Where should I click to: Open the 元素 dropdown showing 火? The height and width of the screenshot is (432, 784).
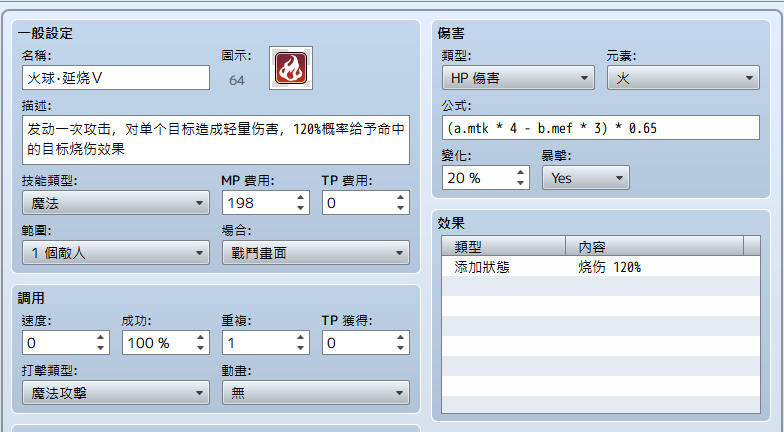pos(684,78)
